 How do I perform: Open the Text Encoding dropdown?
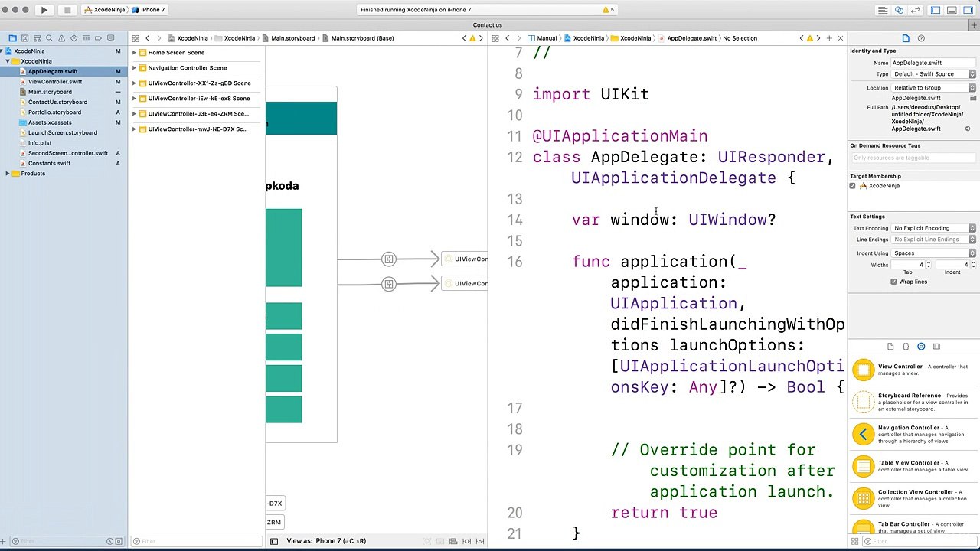coord(933,228)
